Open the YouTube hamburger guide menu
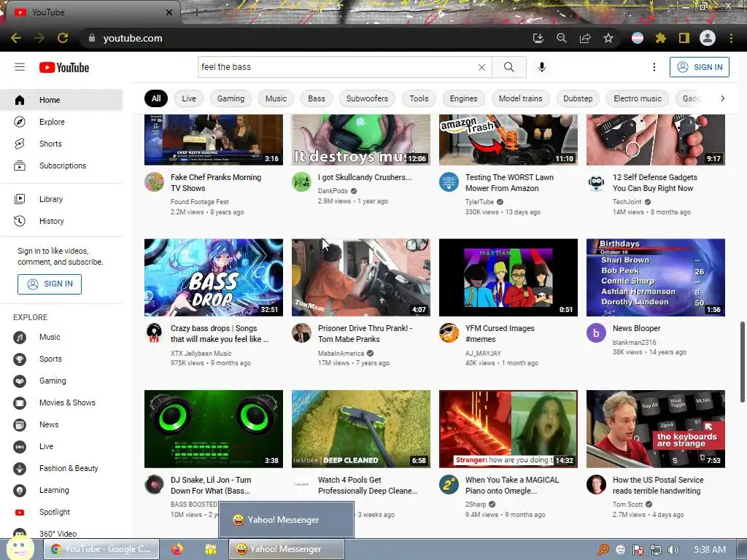This screenshot has height=560, width=747. pyautogui.click(x=20, y=67)
